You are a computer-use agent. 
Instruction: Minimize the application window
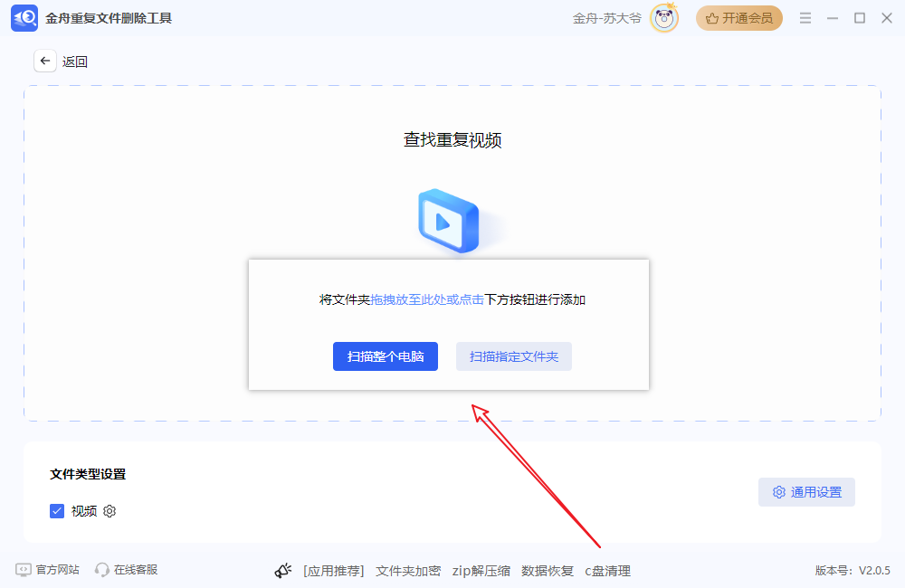pyautogui.click(x=833, y=18)
